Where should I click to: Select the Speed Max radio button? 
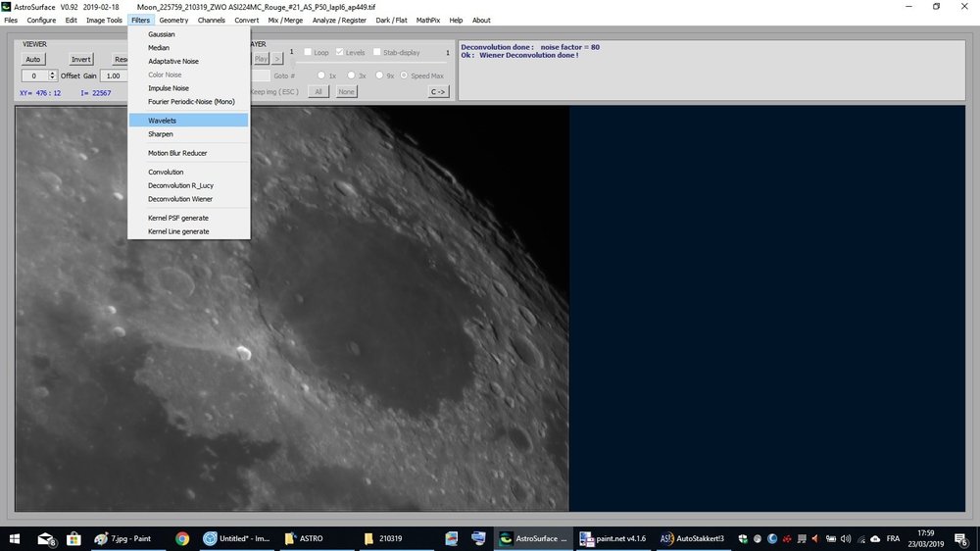404,75
